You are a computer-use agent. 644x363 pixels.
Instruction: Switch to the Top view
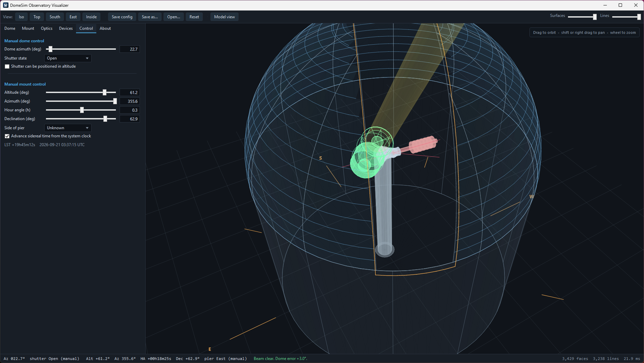37,17
